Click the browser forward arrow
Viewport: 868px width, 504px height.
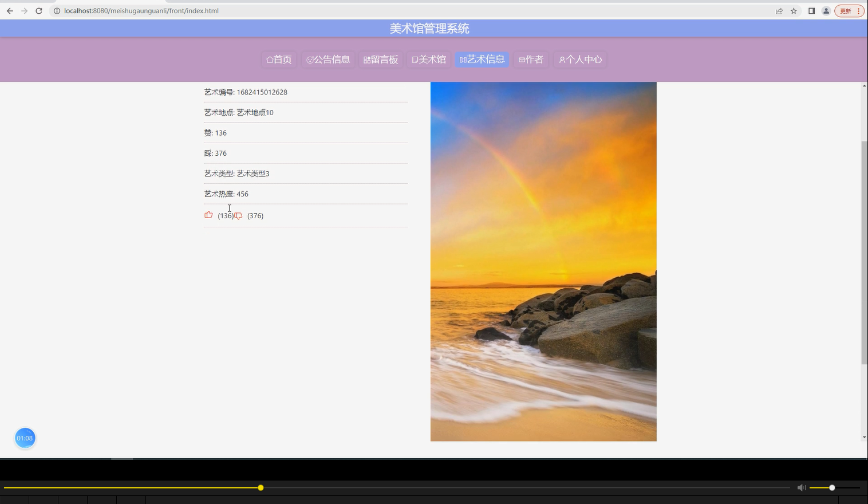click(x=24, y=11)
